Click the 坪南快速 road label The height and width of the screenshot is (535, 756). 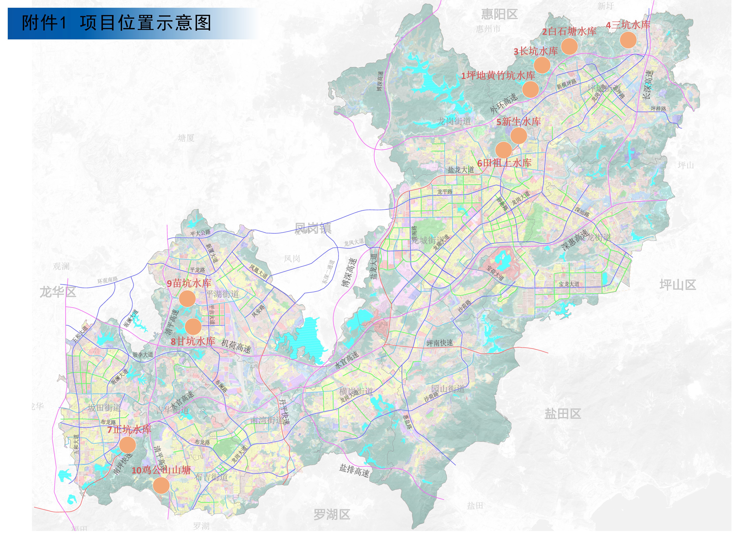pos(439,343)
